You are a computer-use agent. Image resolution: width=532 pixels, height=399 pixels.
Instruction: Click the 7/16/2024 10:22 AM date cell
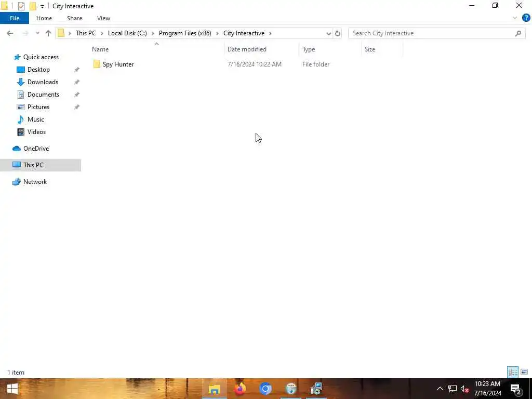[x=255, y=64]
